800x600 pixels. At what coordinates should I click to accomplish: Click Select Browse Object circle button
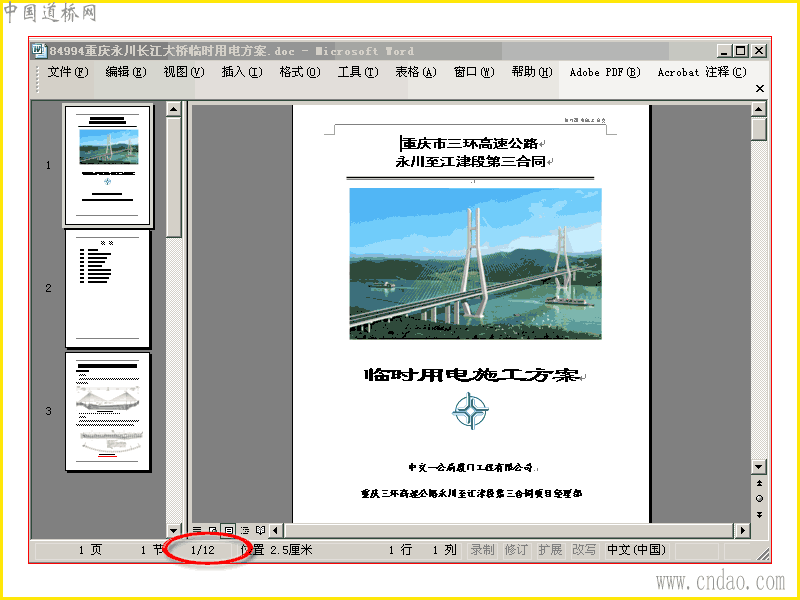[x=759, y=498]
